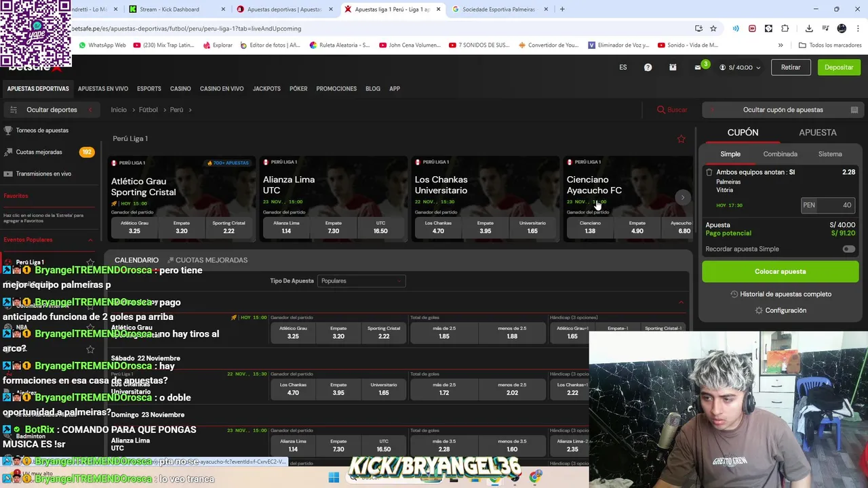Select the Sistema bet type tab

[x=830, y=154]
